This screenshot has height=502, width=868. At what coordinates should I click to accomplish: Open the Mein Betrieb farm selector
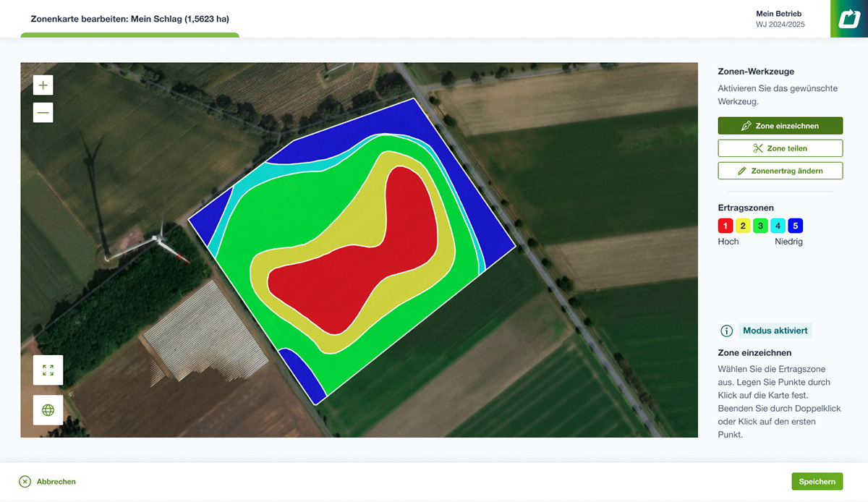coord(780,19)
